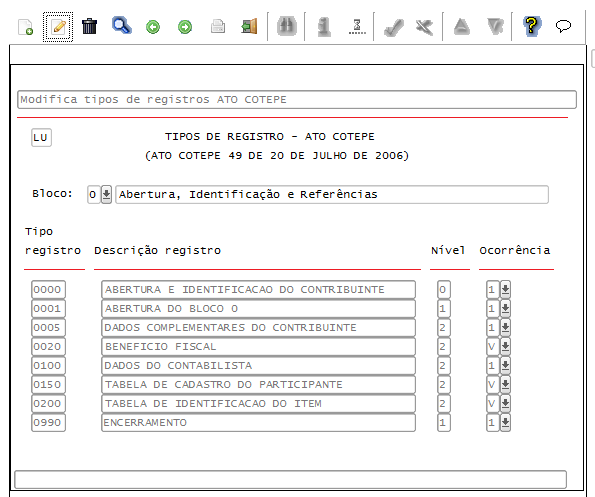Click Nível field of record 0990
This screenshot has width=595, height=497.
[444, 422]
